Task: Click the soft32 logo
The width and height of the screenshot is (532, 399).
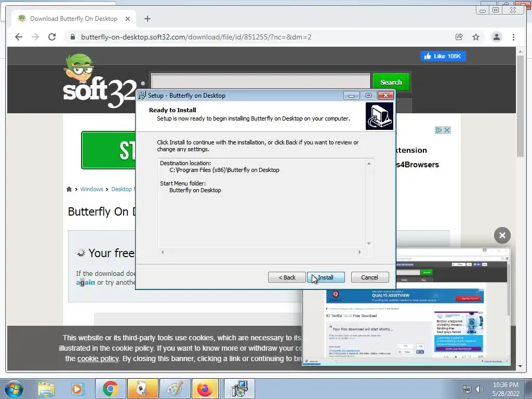Action: pyautogui.click(x=102, y=82)
